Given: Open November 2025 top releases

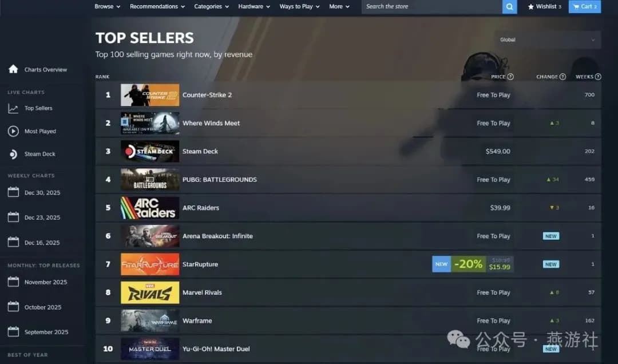Looking at the screenshot, I should click(46, 282).
